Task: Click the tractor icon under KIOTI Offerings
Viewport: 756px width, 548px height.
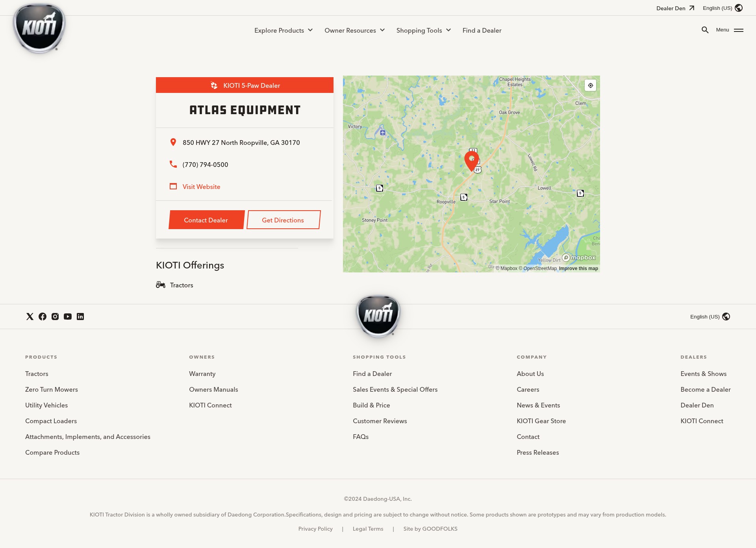Action: click(x=160, y=285)
